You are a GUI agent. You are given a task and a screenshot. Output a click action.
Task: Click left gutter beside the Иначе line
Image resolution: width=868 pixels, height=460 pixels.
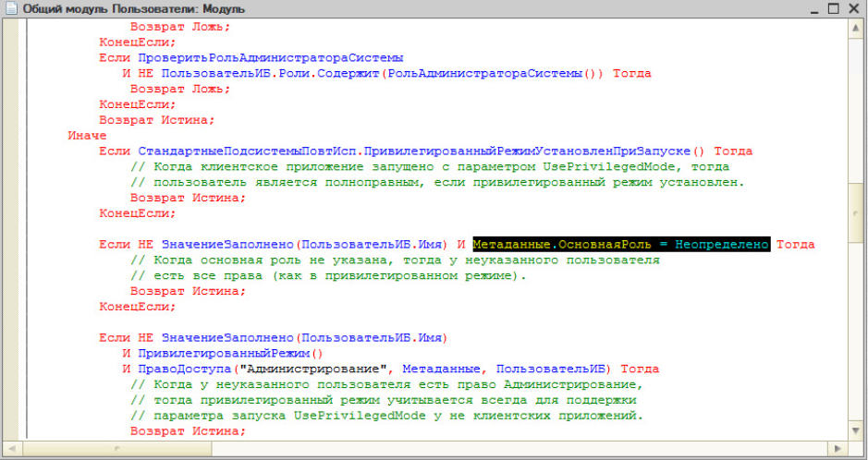point(10,136)
